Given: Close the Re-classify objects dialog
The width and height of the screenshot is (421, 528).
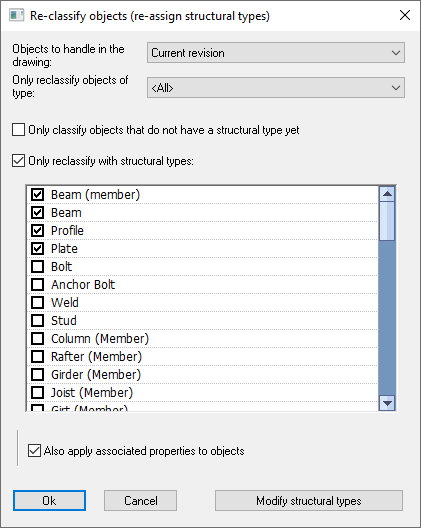Looking at the screenshot, I should coord(404,15).
